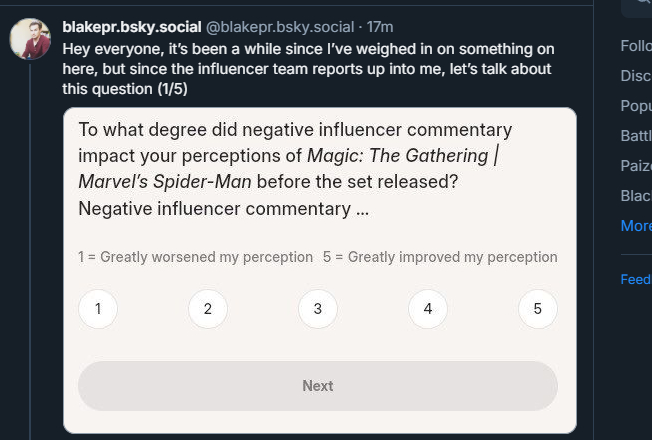Click the post text to open the thread
This screenshot has width=652, height=440.
(x=300, y=69)
